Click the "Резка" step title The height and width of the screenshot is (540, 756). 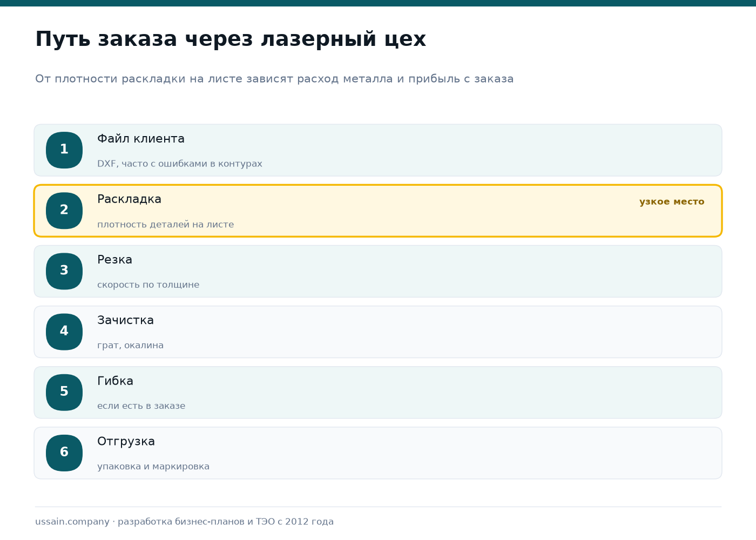click(114, 260)
